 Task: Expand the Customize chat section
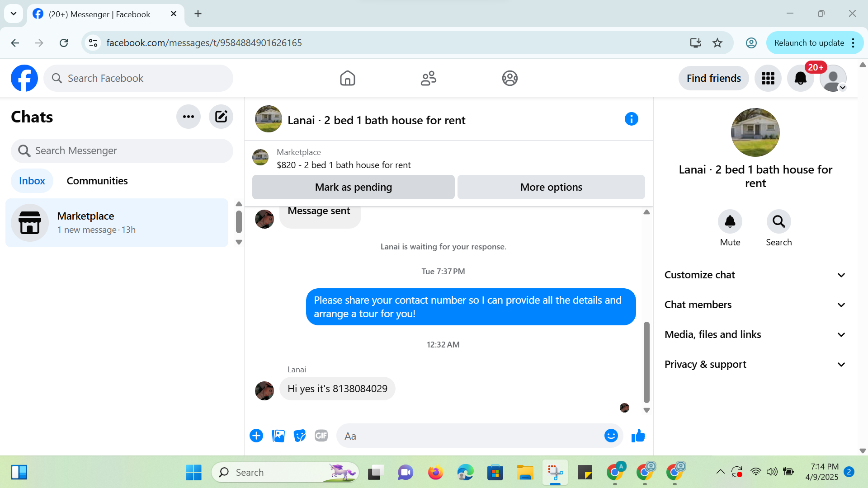point(755,275)
